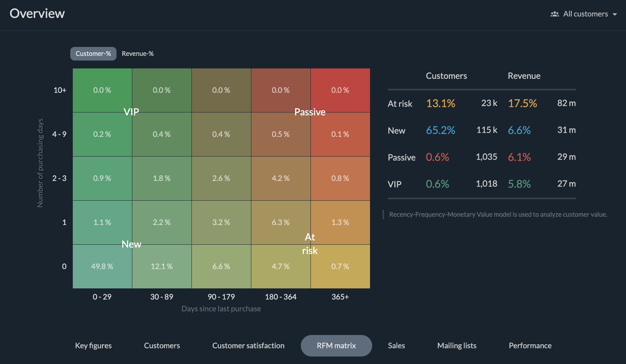Click the 12.1 % matrix cell

pyautogui.click(x=162, y=267)
